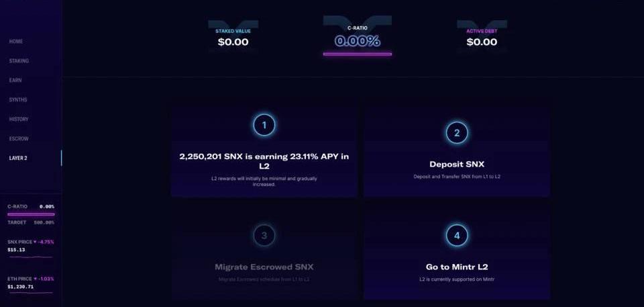Click the step 2 circle icon
The image size is (644, 307).
tap(457, 132)
